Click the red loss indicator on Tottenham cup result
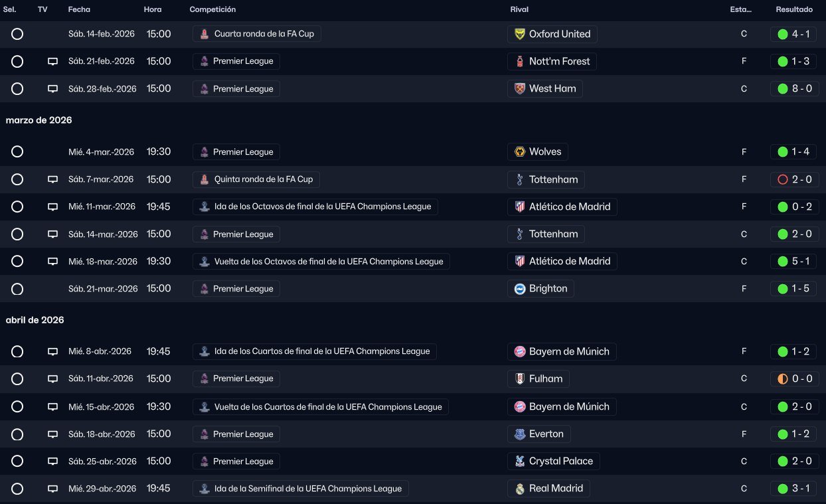The height and width of the screenshot is (504, 826). click(782, 179)
